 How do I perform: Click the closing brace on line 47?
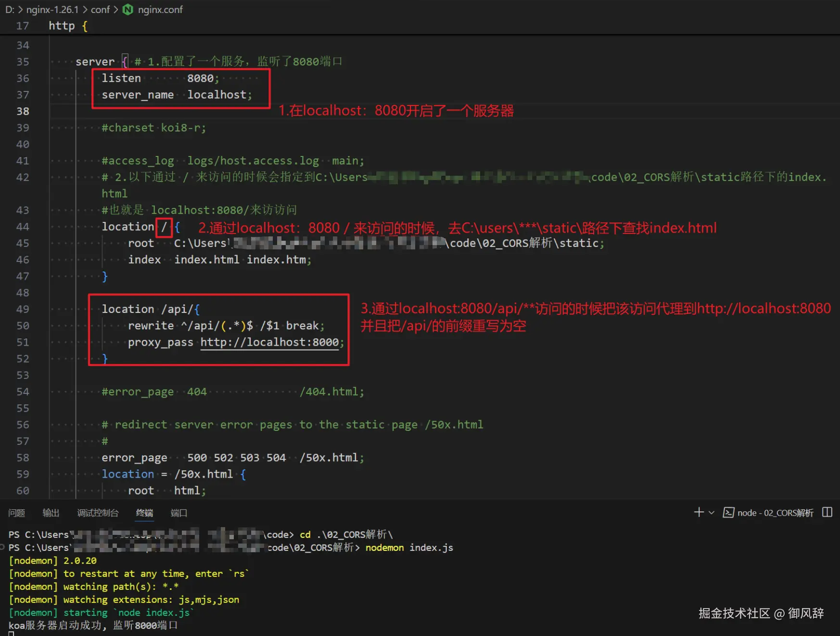[x=105, y=276]
